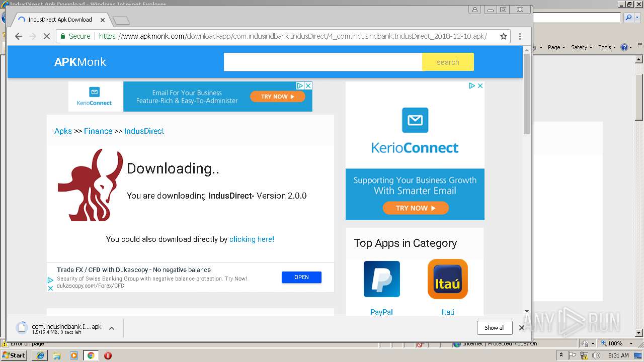The image size is (644, 362).
Task: Focus the APKMonk search field
Action: tap(323, 62)
